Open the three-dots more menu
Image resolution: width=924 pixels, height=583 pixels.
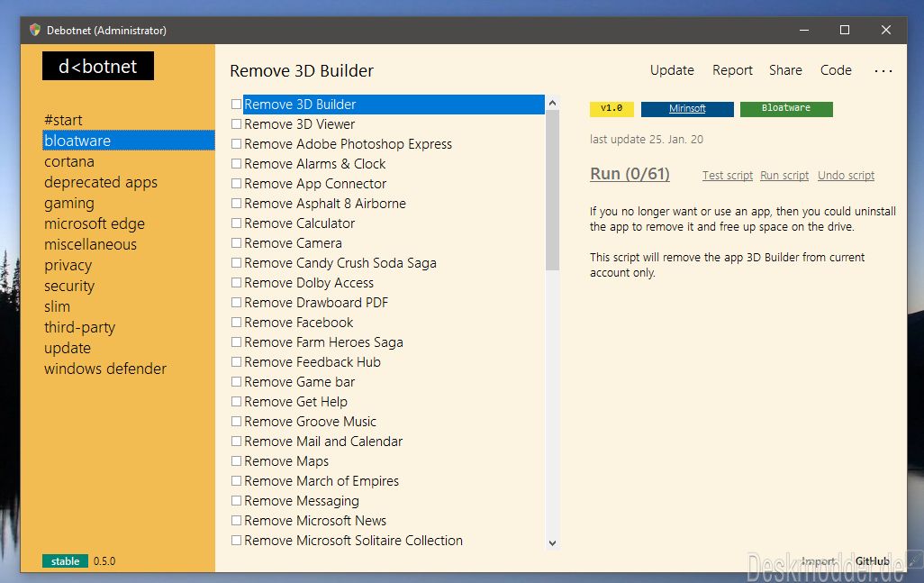coord(883,71)
